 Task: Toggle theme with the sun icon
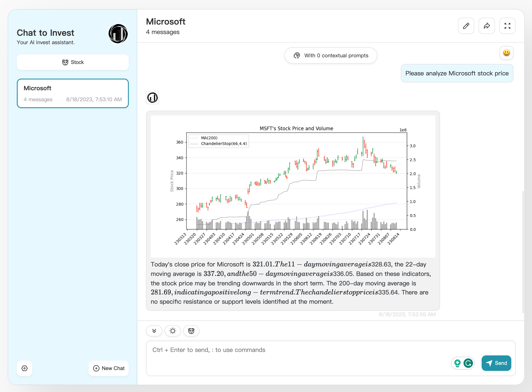pos(173,331)
